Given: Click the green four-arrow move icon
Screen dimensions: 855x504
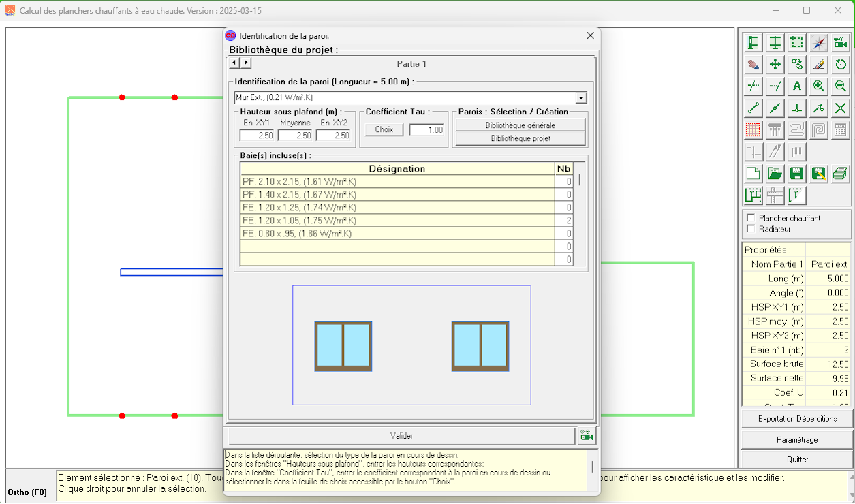Looking at the screenshot, I should [775, 65].
